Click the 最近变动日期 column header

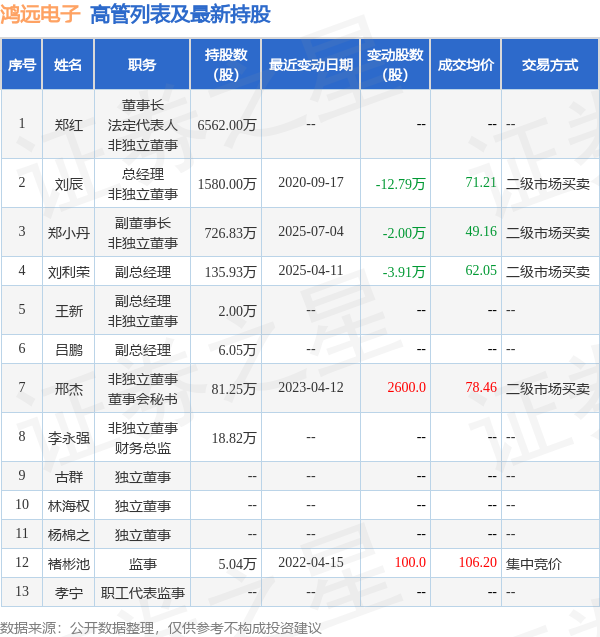pyautogui.click(x=311, y=65)
